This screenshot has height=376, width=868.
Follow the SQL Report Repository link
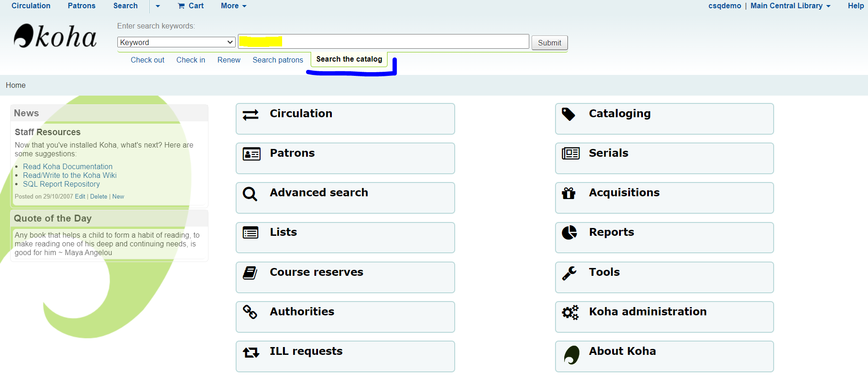61,184
